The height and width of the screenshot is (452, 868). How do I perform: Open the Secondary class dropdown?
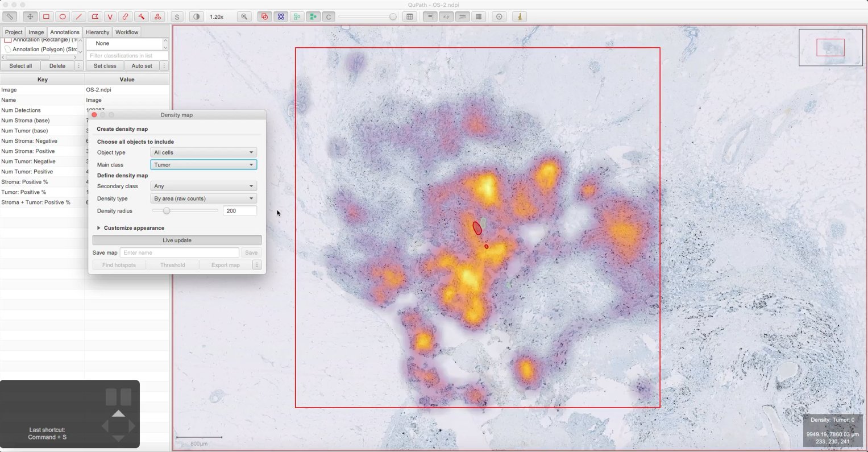click(203, 186)
